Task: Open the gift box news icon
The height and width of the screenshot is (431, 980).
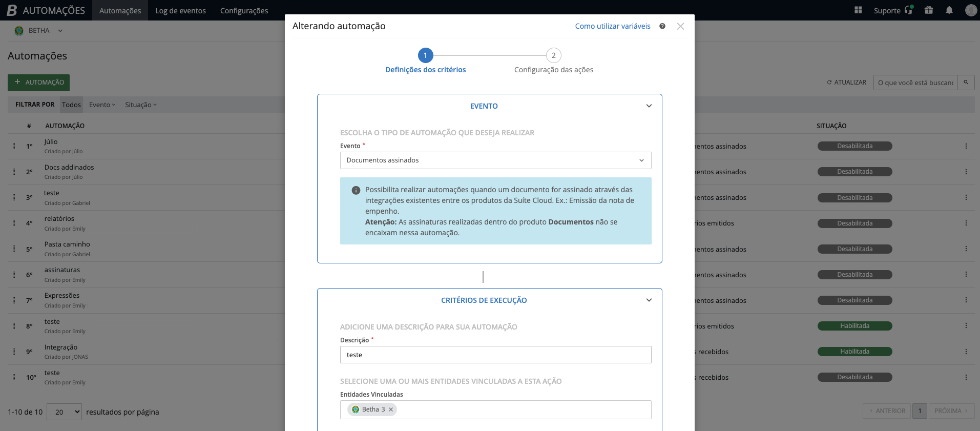Action: click(x=929, y=10)
